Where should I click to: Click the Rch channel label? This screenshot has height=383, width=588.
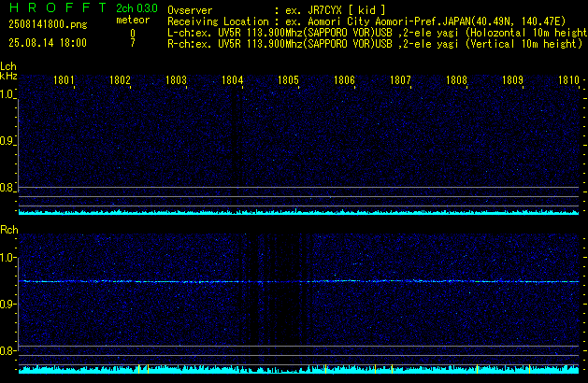tap(9, 230)
